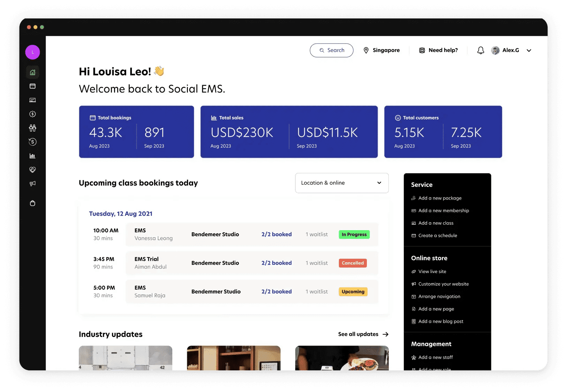Expand the Location & online dropdown
This screenshot has height=392, width=567.
tap(342, 183)
